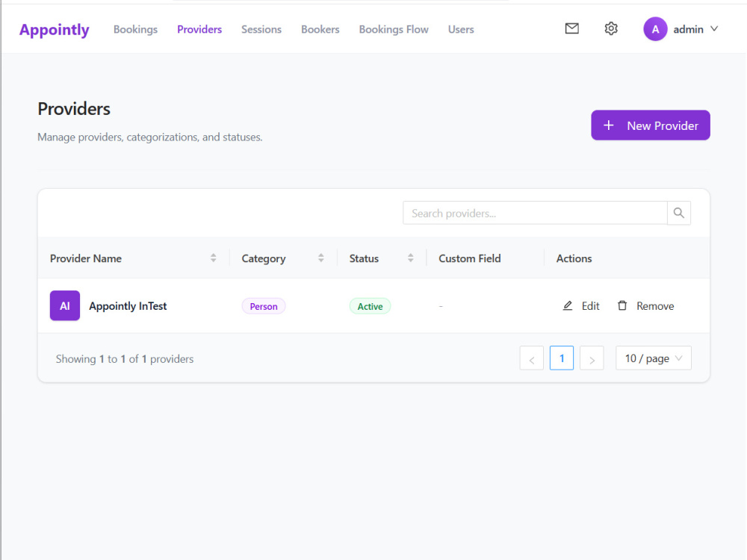Click the Showing 1 to 1 of 1 providers text
Viewport: 747px width, 560px height.
point(125,358)
